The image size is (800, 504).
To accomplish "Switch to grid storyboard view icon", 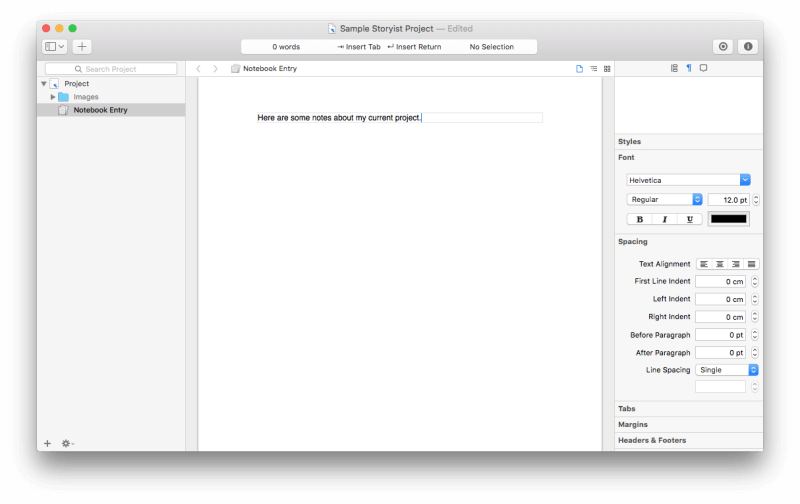I will click(x=607, y=68).
